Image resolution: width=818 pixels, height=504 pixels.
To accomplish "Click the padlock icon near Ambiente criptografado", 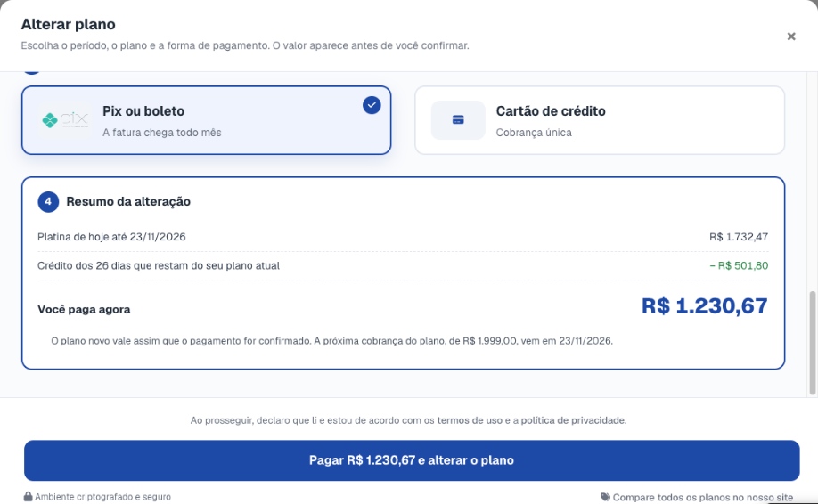I will coord(28,496).
